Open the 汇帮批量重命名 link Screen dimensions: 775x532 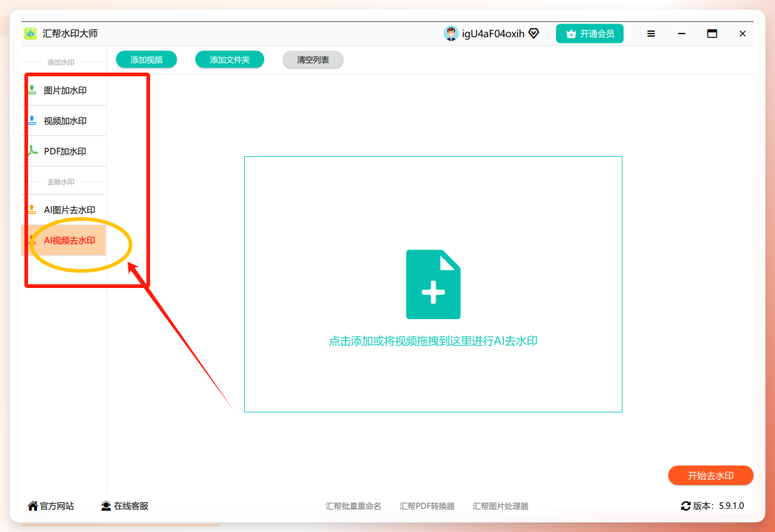click(x=353, y=506)
